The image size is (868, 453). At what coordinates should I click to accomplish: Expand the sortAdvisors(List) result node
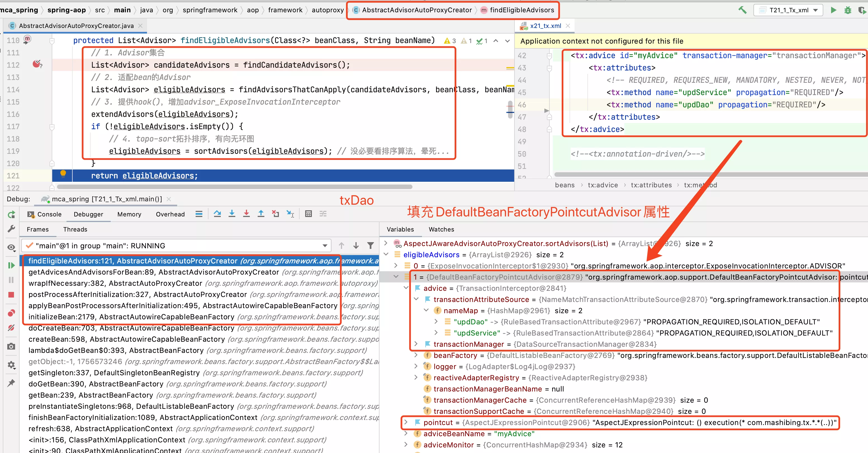point(386,243)
